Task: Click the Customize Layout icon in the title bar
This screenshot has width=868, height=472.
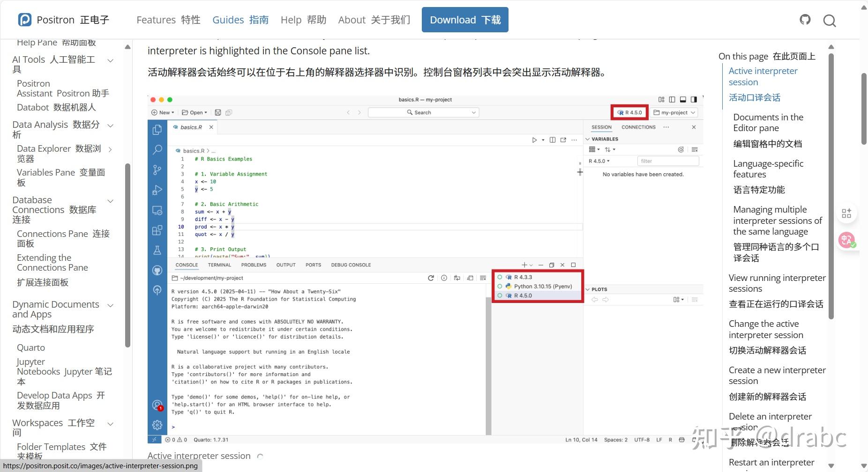Action: pyautogui.click(x=661, y=100)
